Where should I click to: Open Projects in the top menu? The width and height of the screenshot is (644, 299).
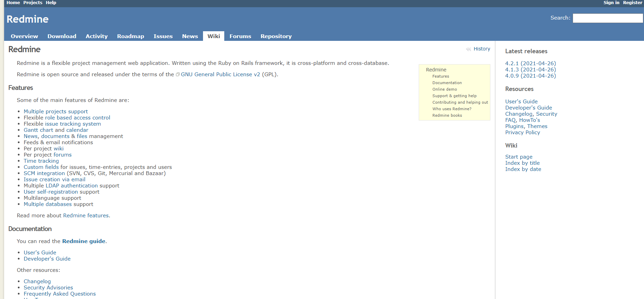click(x=33, y=3)
